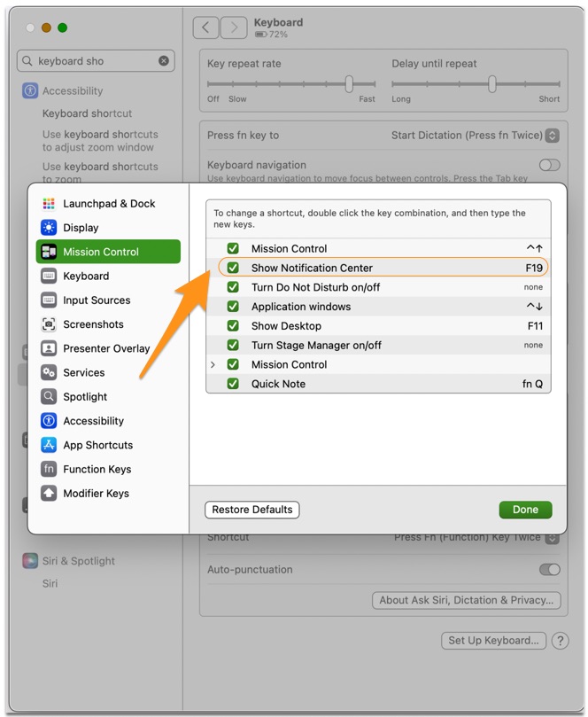
Task: Select Keyboard shortcut search result
Action: pos(88,113)
